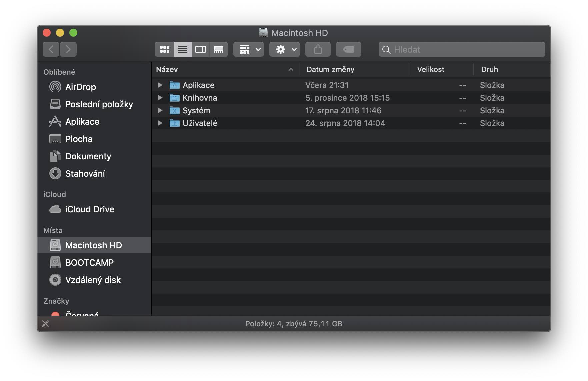
Task: Switch to icon view
Action: pyautogui.click(x=164, y=49)
